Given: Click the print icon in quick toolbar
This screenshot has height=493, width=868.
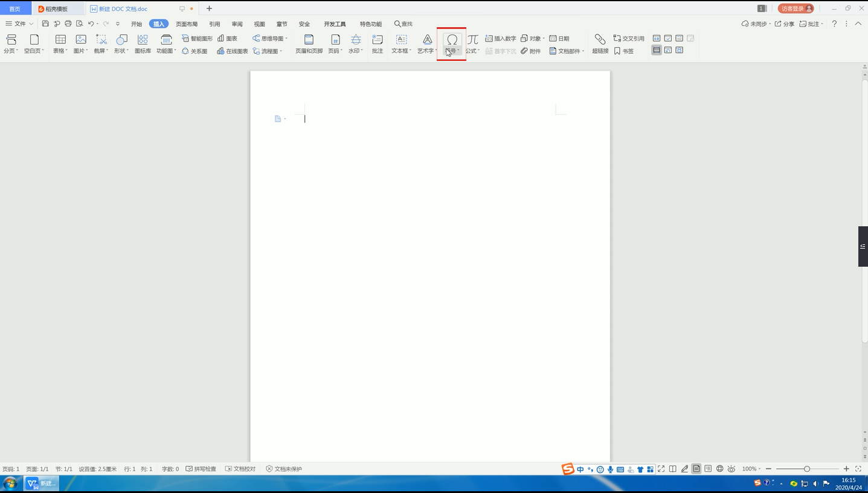Looking at the screenshot, I should (x=68, y=24).
